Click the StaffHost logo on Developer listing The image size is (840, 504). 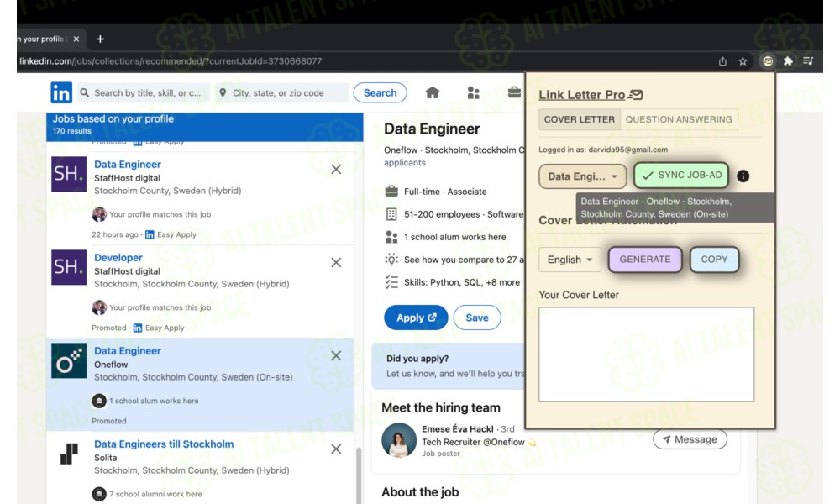[x=69, y=267]
